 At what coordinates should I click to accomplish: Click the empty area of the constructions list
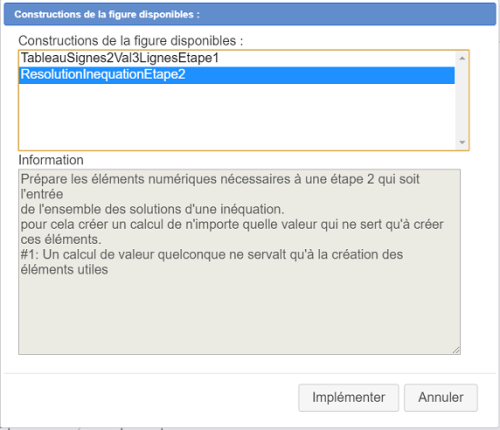pyautogui.click(x=237, y=116)
